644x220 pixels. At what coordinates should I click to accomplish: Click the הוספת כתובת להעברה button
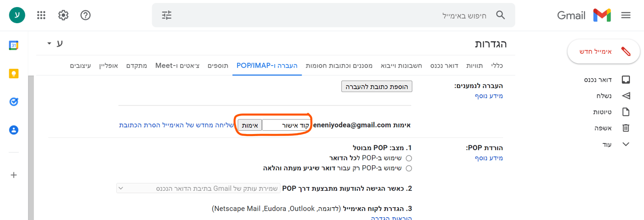coord(377,86)
